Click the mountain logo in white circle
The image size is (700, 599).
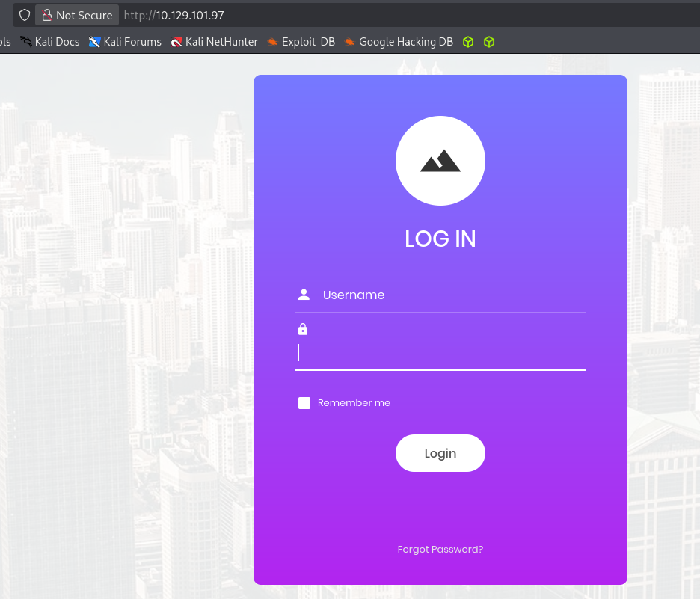tap(440, 161)
